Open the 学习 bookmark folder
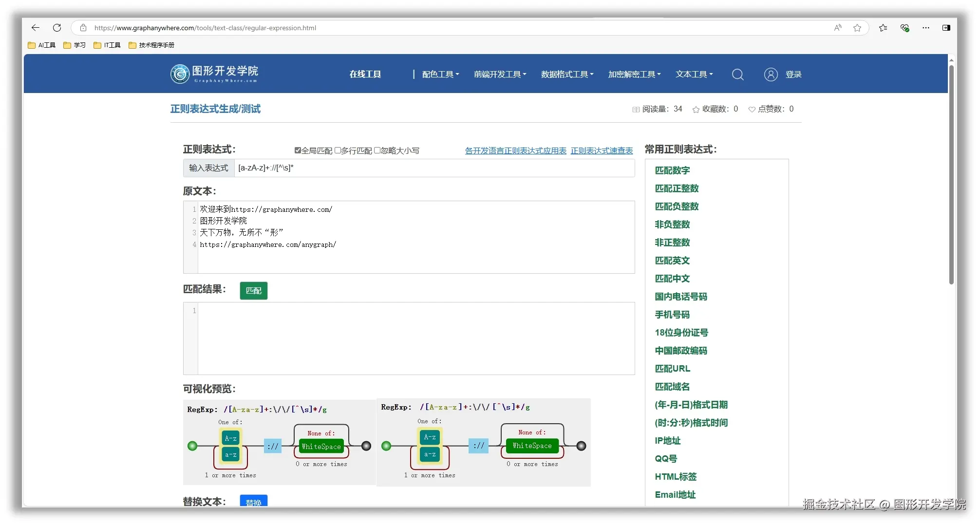The height and width of the screenshot is (525, 980). pyautogui.click(x=75, y=45)
